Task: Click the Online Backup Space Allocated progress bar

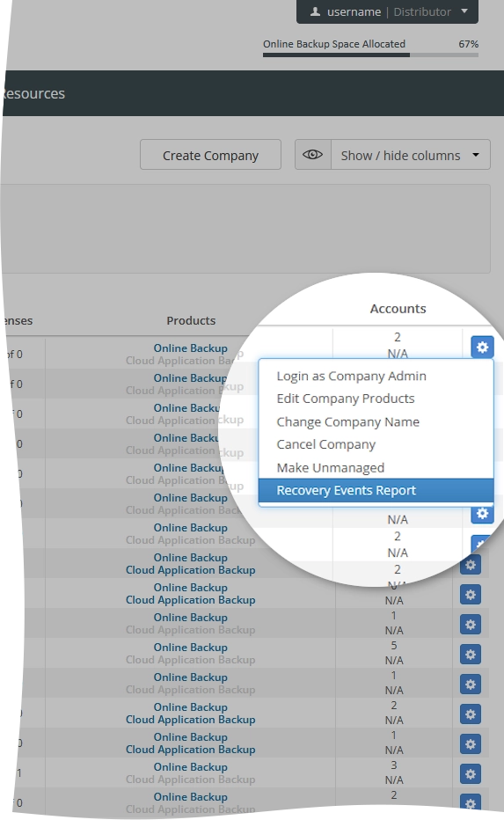Action: tap(370, 55)
